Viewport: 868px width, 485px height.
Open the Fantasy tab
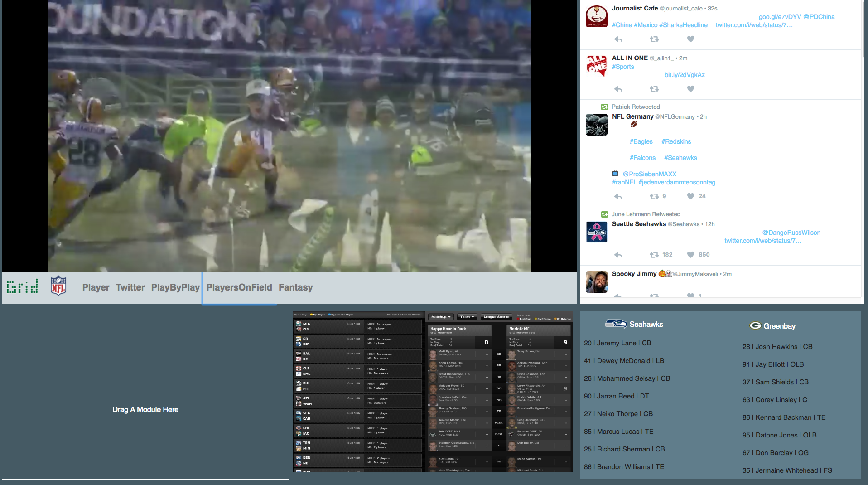295,287
